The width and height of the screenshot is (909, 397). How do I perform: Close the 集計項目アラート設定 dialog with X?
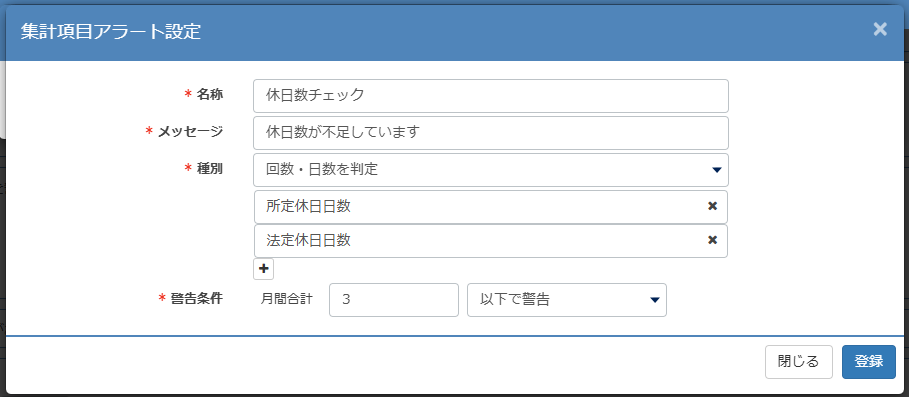880,30
